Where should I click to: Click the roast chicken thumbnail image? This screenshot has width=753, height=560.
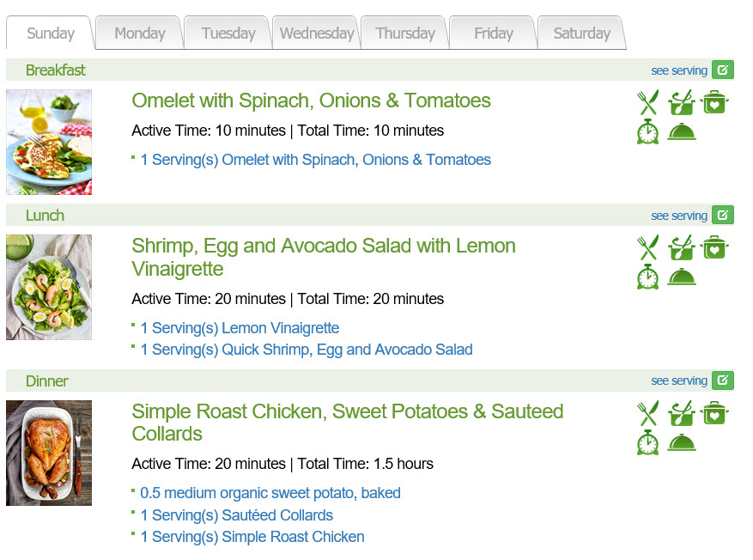click(49, 453)
